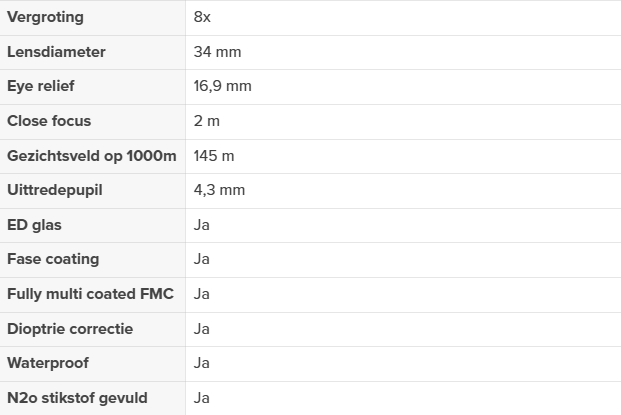The height and width of the screenshot is (415, 621).
Task: Select the Ja value next to ED glas
Action: point(201,225)
